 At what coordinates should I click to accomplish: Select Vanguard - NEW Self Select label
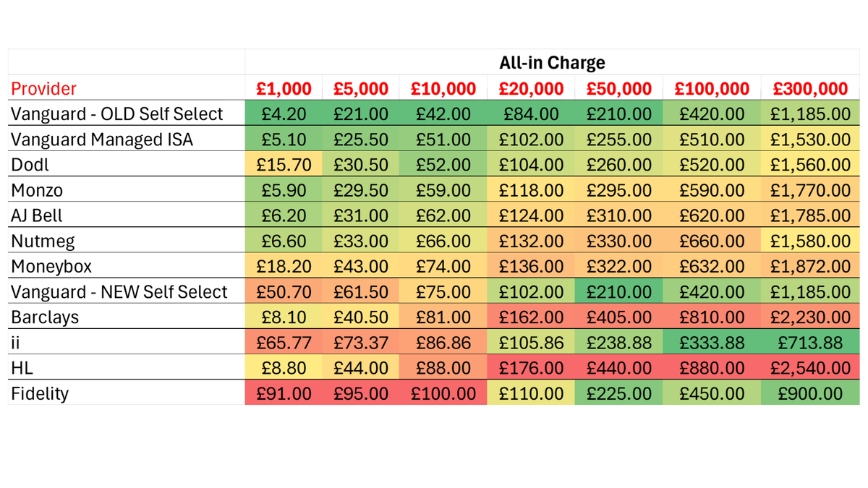[x=119, y=291]
